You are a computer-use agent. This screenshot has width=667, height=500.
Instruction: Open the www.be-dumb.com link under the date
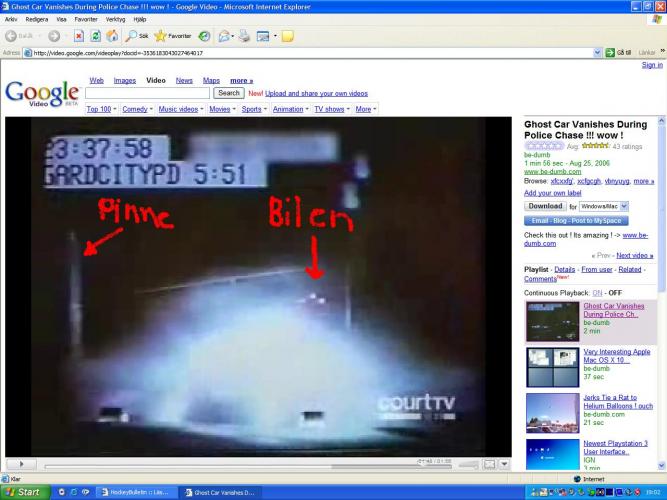click(x=553, y=171)
